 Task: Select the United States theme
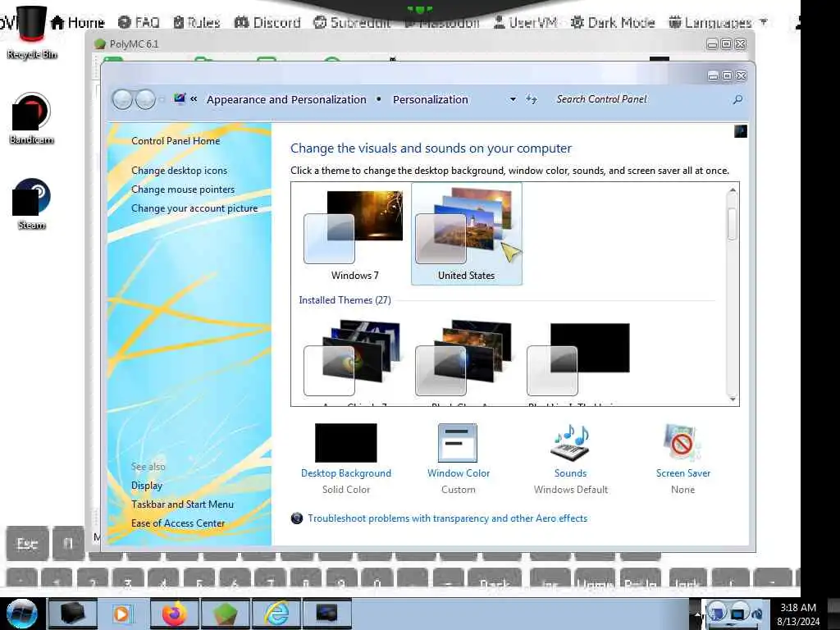coord(466,234)
